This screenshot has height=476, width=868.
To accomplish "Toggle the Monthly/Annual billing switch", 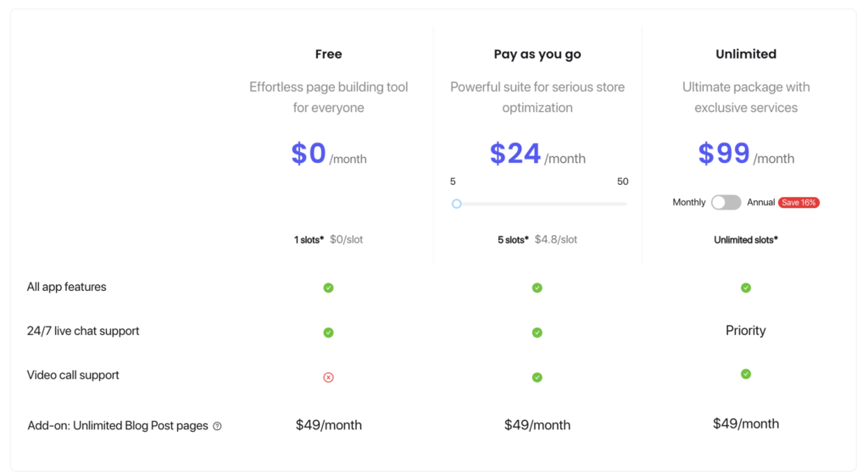I will coord(726,202).
